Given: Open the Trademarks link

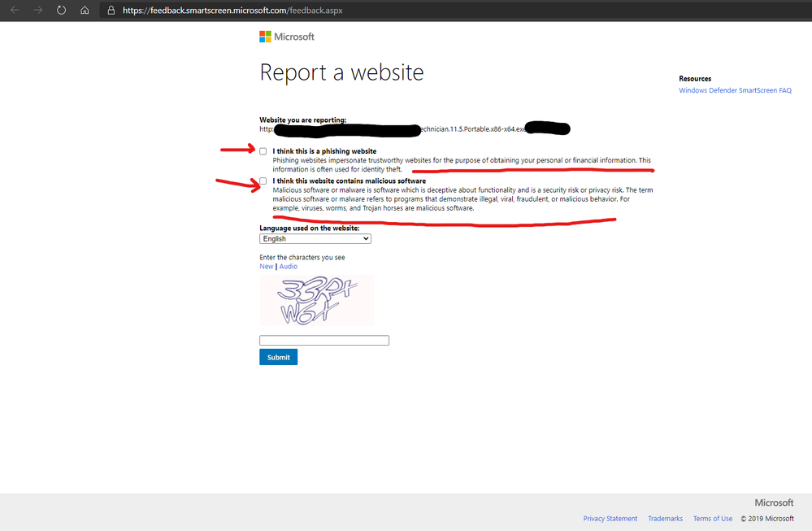Looking at the screenshot, I should point(665,519).
